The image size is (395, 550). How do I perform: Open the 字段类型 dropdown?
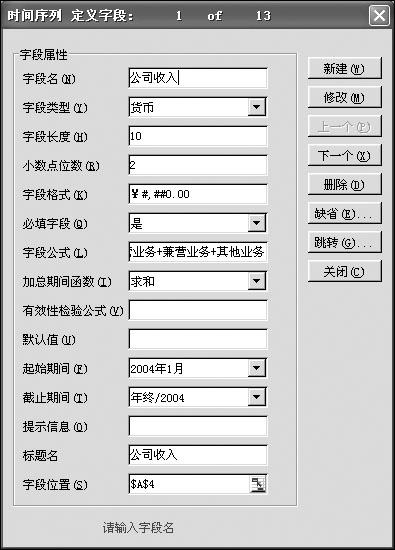click(257, 107)
